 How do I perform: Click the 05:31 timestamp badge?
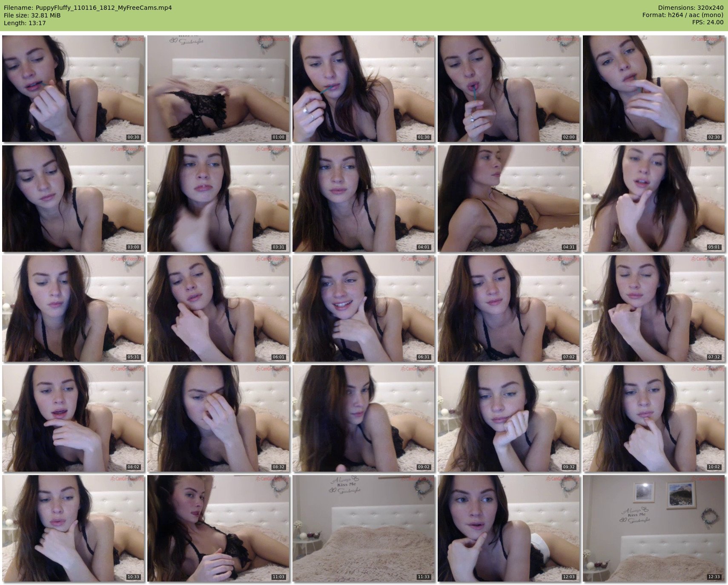133,357
